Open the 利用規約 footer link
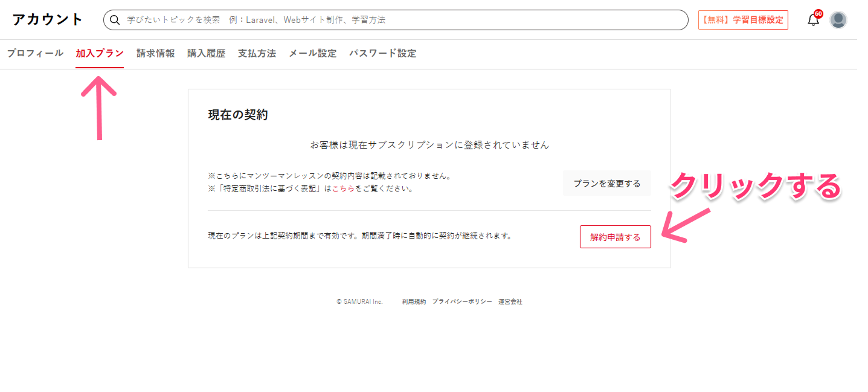This screenshot has width=868, height=392. click(414, 301)
